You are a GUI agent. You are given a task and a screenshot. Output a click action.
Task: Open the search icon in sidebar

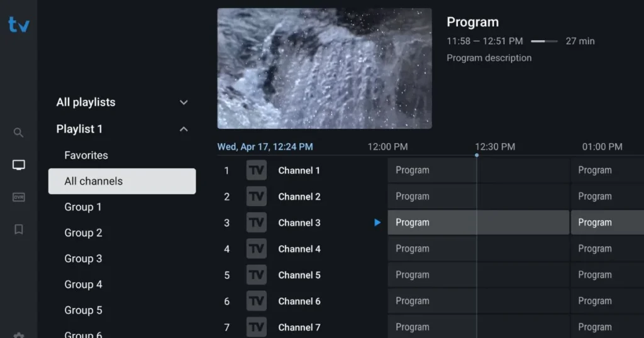pos(18,133)
